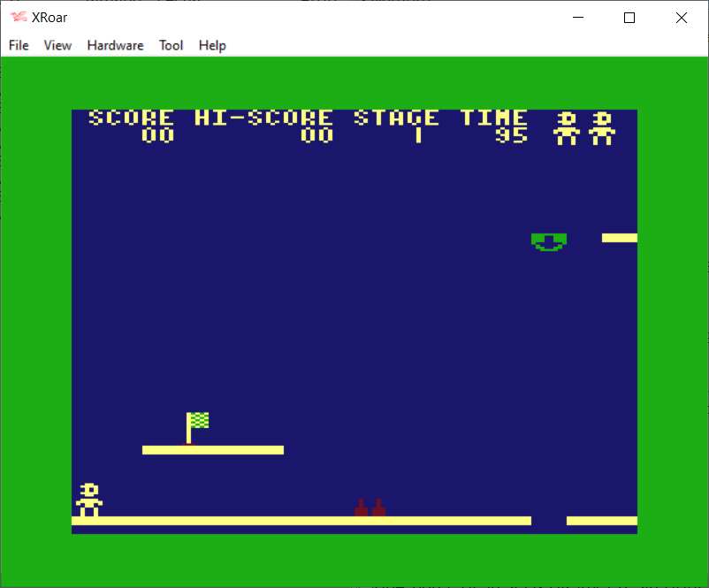Viewport: 709px width, 588px height.
Task: Click the XRoar app icon in title bar
Action: click(x=18, y=18)
